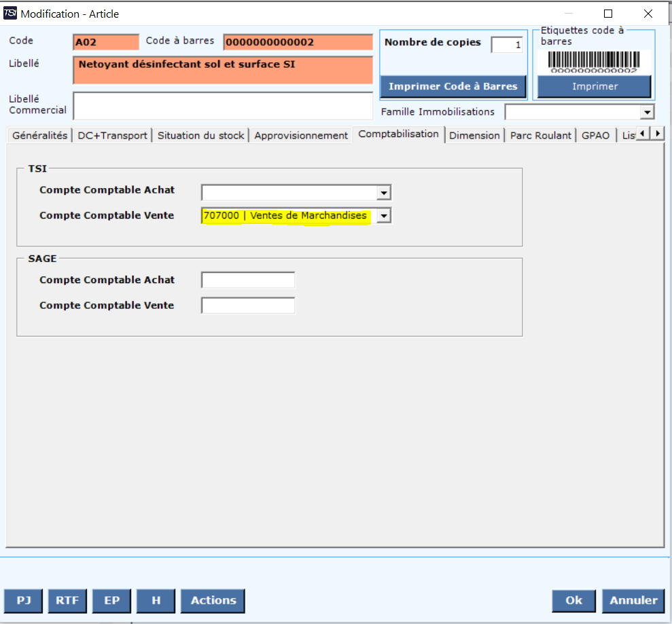Focus the Libellé Commercial text field
Image resolution: width=672 pixels, height=624 pixels.
coord(223,105)
